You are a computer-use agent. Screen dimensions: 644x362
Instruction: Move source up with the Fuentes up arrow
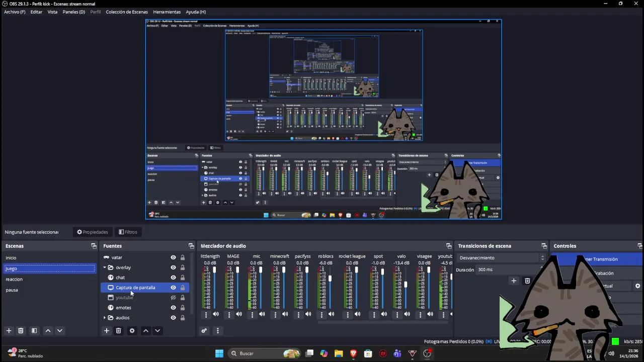click(145, 331)
